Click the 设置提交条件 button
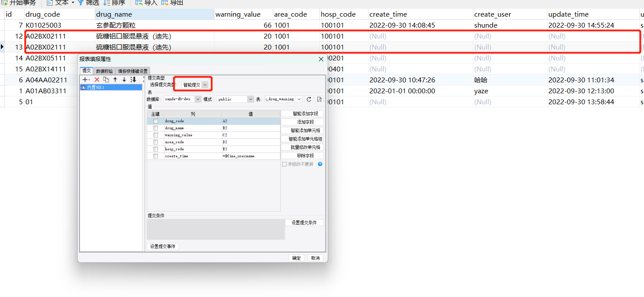The image size is (644, 297). 304,223
